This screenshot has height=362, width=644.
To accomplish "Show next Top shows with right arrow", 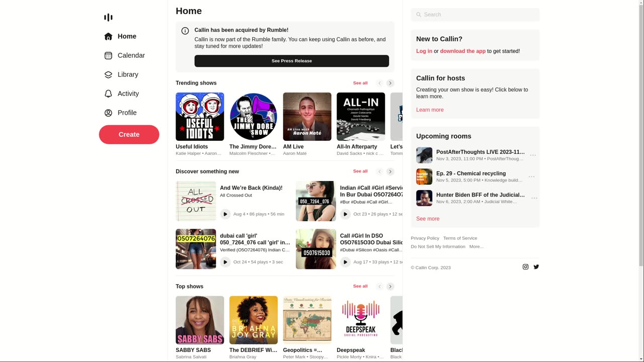I will pyautogui.click(x=390, y=287).
